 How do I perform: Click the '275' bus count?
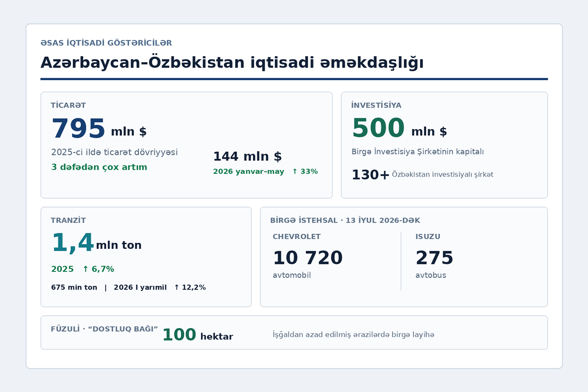pos(435,258)
